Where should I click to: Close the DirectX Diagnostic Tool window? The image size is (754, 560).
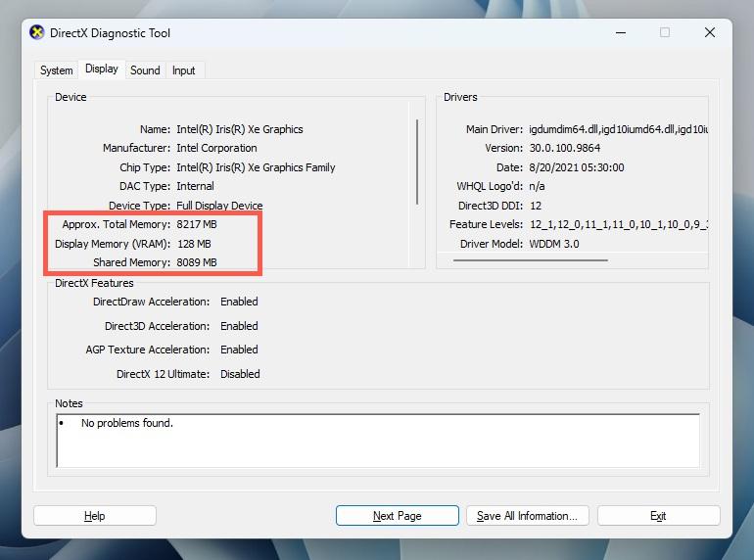[710, 32]
